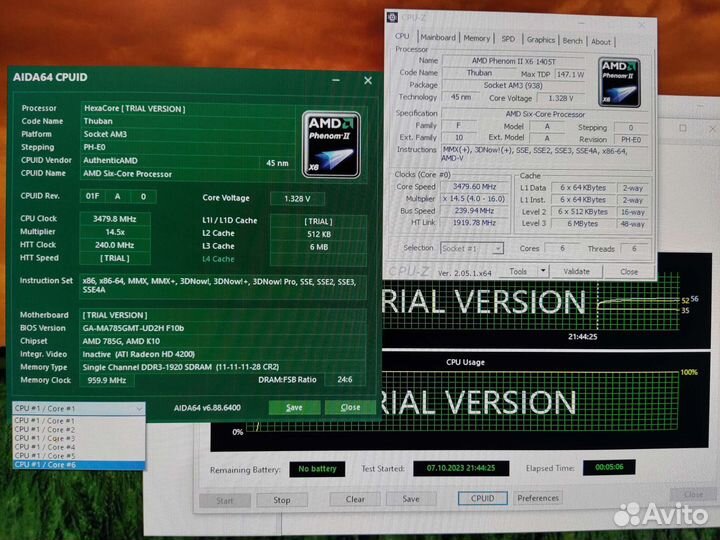Screen dimensions: 720x540
Task: Open the SPD tab in CPU-Z
Action: pyautogui.click(x=508, y=39)
